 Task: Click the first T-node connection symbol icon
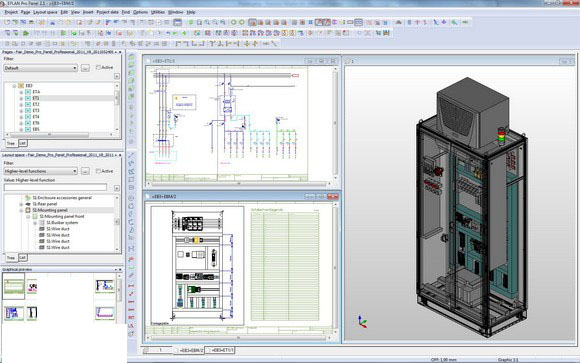[212, 44]
